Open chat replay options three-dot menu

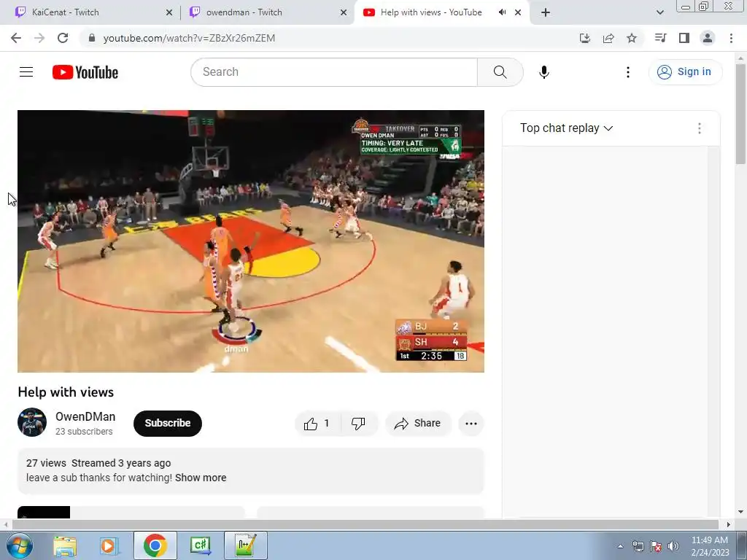click(x=700, y=128)
